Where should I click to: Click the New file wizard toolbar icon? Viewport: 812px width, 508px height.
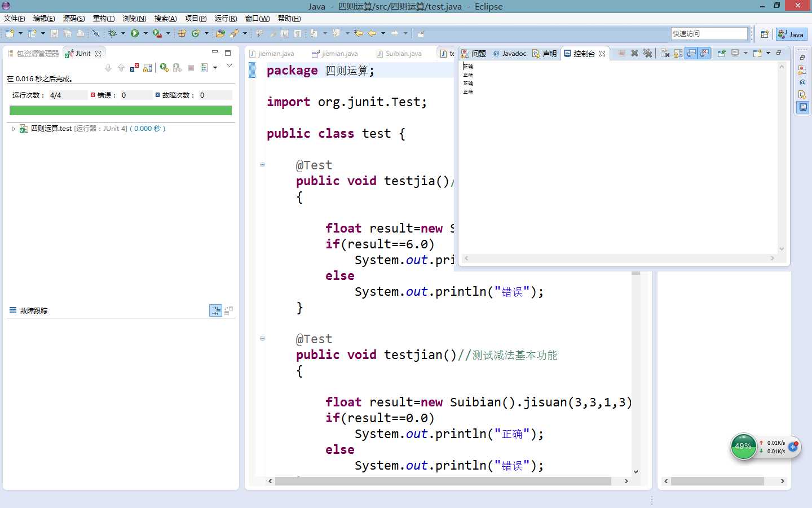9,33
